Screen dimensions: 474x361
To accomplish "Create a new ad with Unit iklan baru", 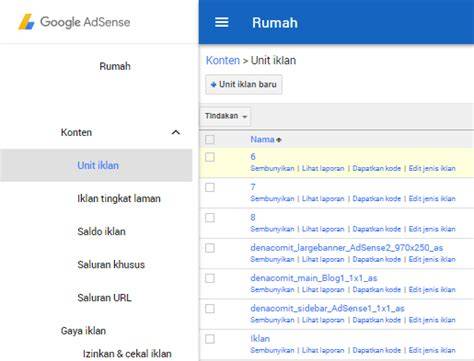I will coord(244,84).
